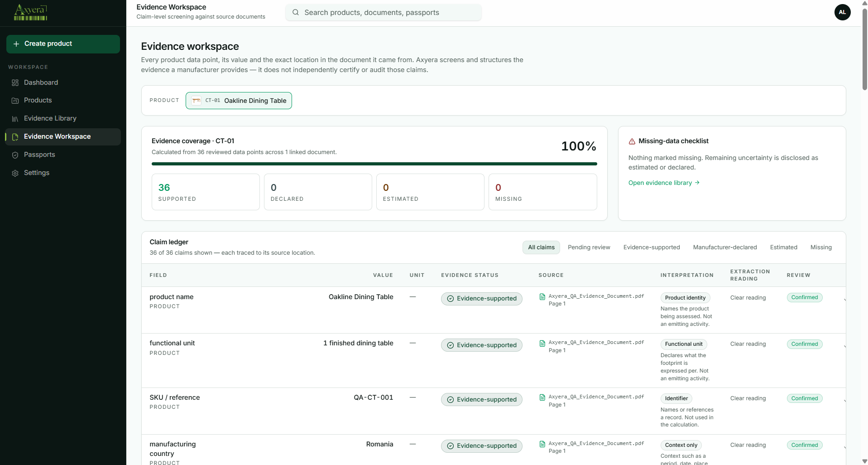Click the check icon in product name's Evidence-supported badge
Viewport: 868px width, 465px height.
click(x=451, y=299)
